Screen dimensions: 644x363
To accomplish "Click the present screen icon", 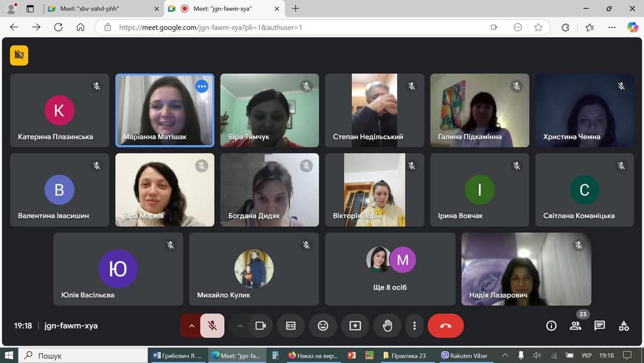I will click(355, 325).
